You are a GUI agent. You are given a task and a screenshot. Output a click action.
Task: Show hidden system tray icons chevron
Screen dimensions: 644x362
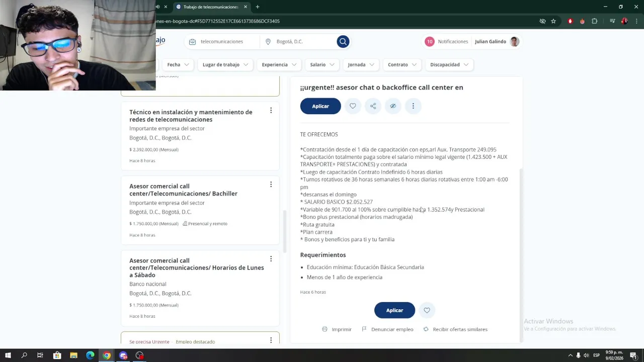571,355
